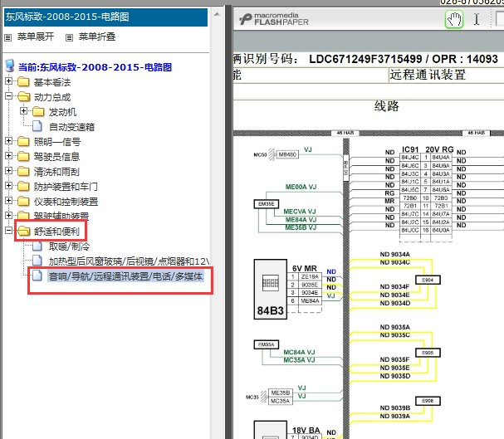Click the EM35A connector in the diagram
This screenshot has height=439, width=504.
click(x=267, y=344)
